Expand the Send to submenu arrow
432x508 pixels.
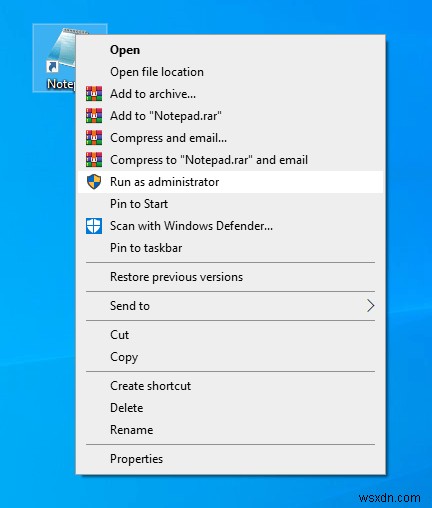370,306
